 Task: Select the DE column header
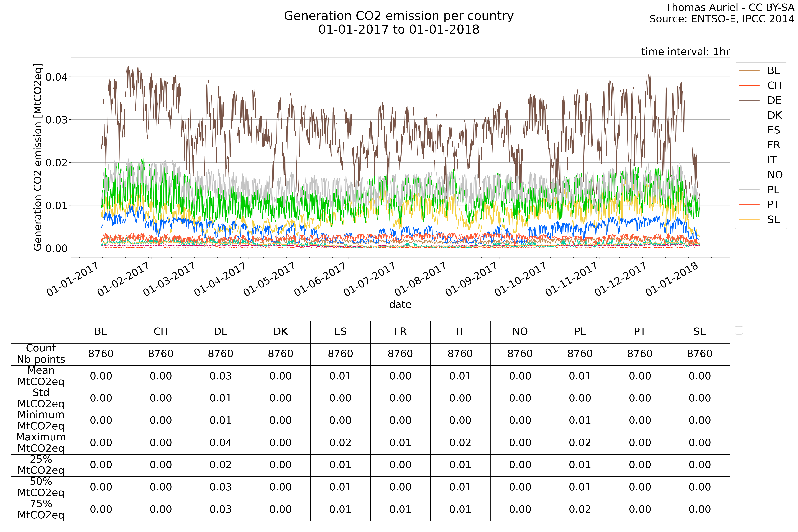coord(221,332)
